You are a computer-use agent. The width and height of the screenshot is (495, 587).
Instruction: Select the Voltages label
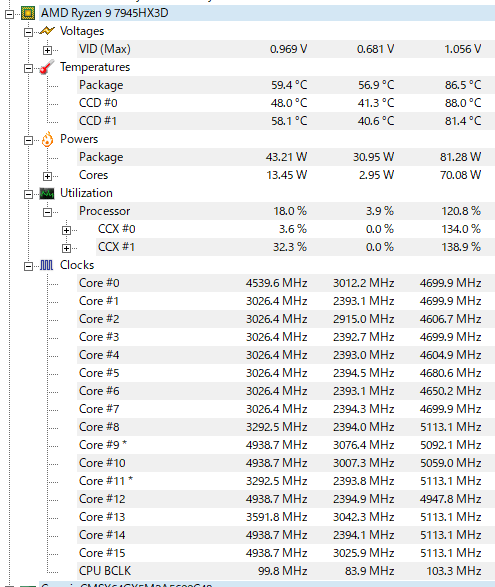pos(82,31)
